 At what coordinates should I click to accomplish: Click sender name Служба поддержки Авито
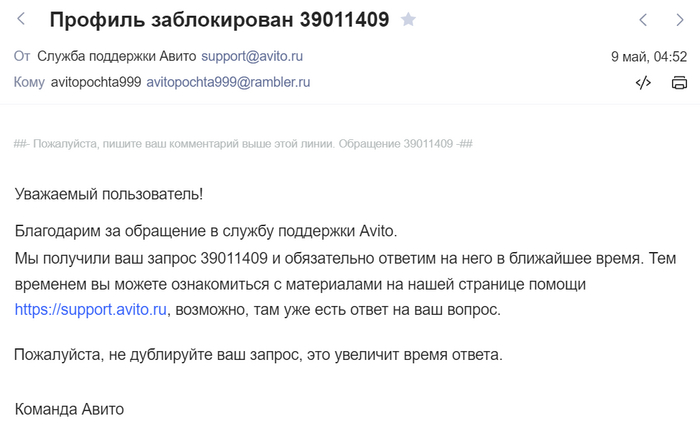point(116,56)
